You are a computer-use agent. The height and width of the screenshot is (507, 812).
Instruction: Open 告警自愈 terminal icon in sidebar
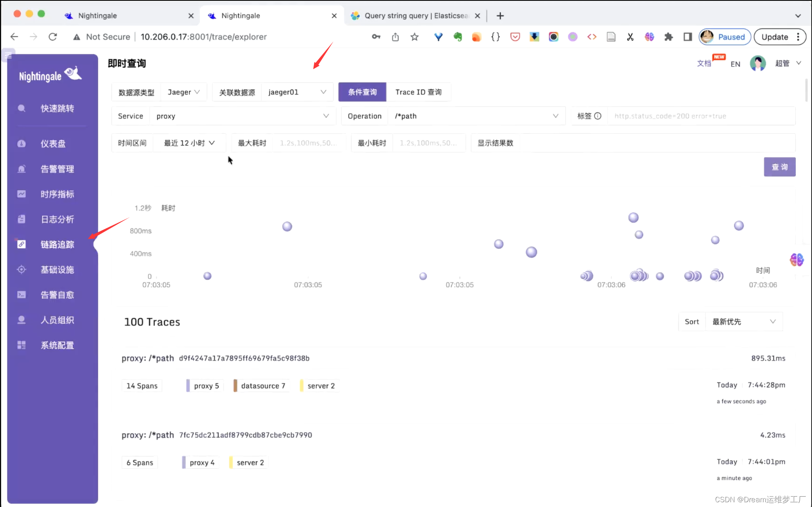pyautogui.click(x=21, y=295)
